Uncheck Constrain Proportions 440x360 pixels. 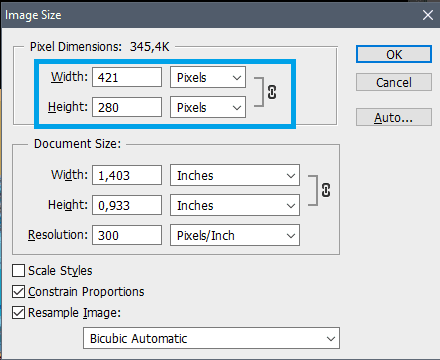[x=18, y=292]
